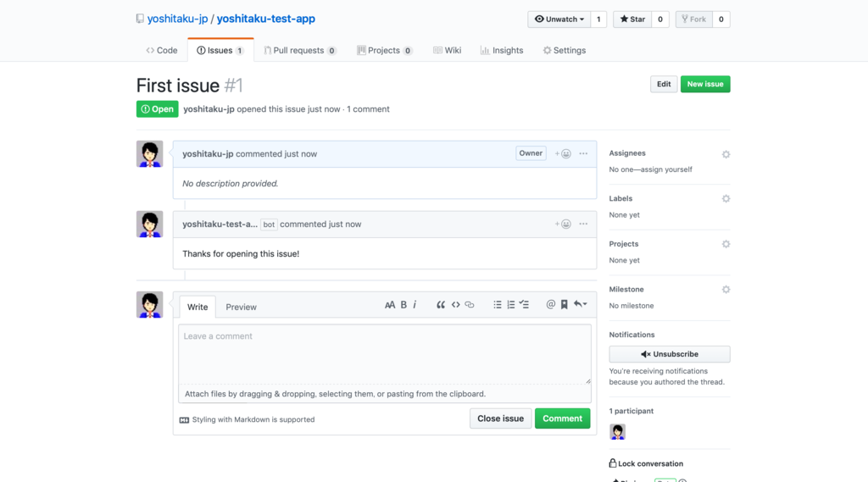The width and height of the screenshot is (868, 482).
Task: Toggle bold formatting in comment toolbar
Action: click(x=403, y=305)
